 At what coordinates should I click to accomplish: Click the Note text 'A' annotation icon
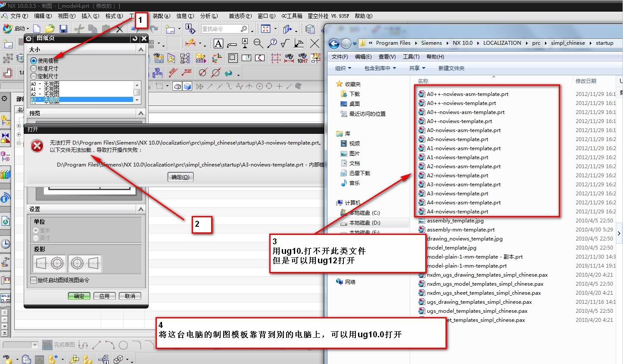click(218, 43)
